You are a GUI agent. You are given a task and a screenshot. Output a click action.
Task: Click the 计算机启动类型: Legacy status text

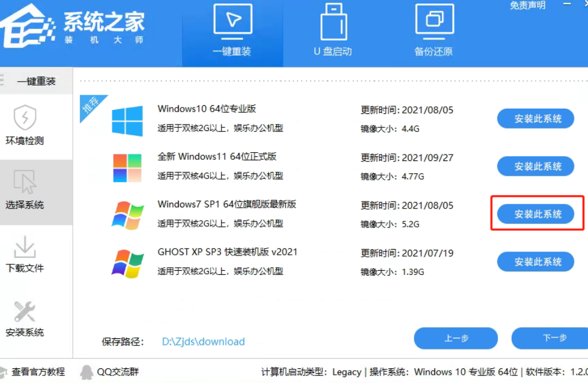tap(311, 372)
